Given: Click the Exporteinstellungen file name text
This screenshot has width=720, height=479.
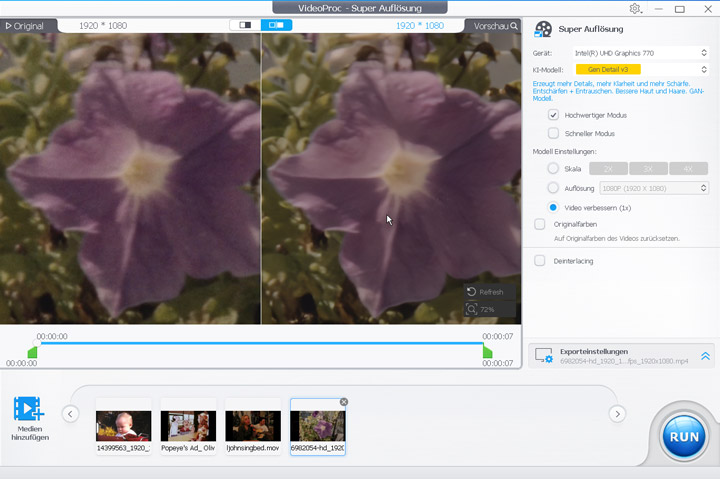Looking at the screenshot, I should [x=624, y=361].
